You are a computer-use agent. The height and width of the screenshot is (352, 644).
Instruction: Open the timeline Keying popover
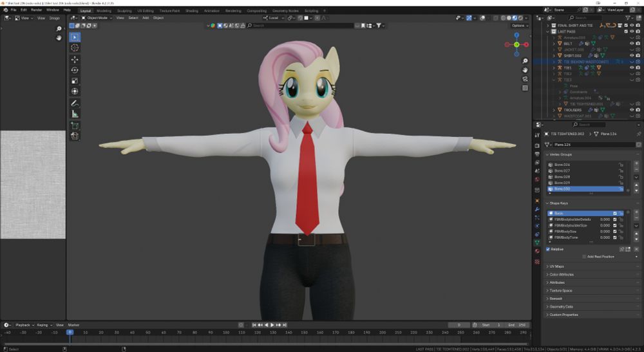(x=44, y=325)
